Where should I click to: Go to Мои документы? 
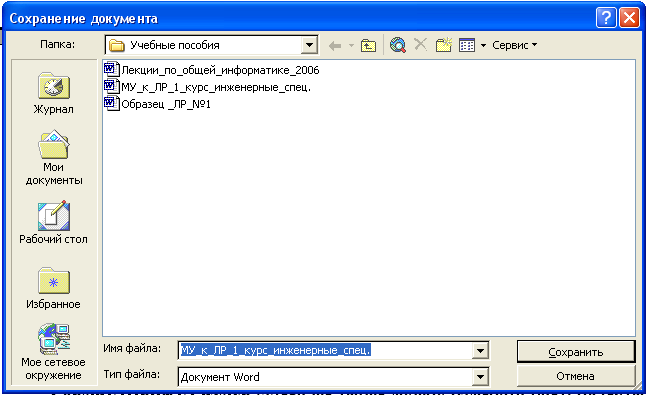point(54,158)
